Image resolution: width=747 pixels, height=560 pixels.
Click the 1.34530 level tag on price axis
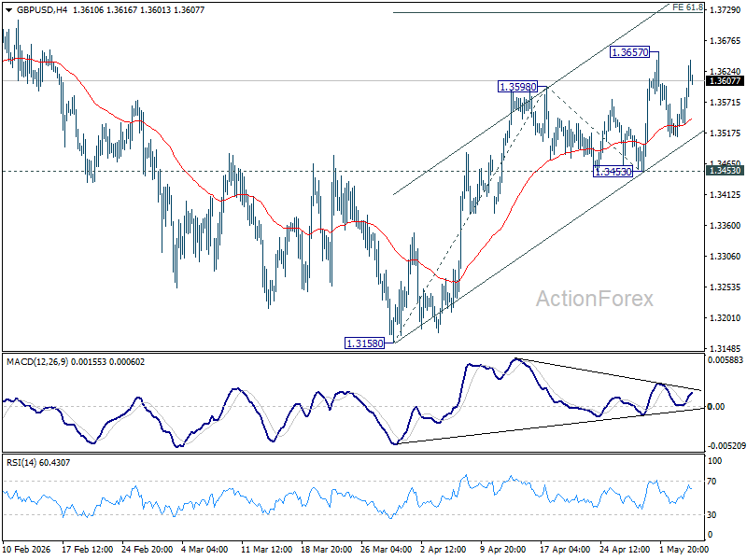pos(725,171)
